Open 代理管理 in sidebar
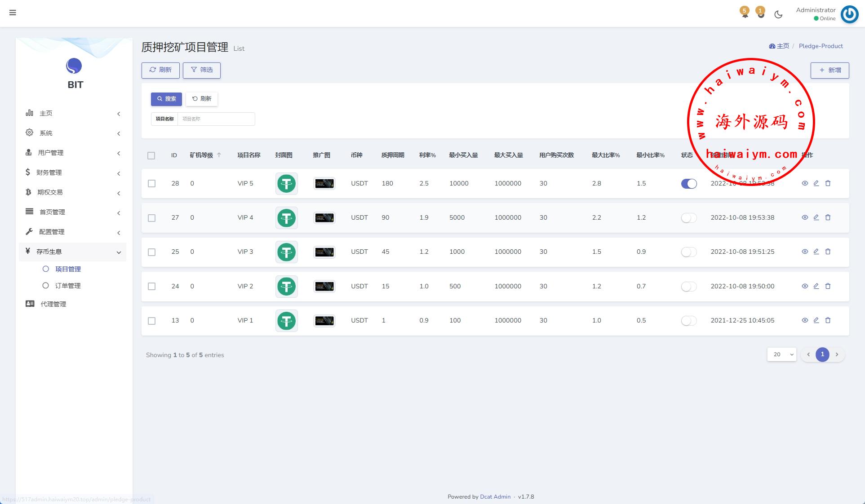Screen dimensions: 865x504 [x=53, y=304]
